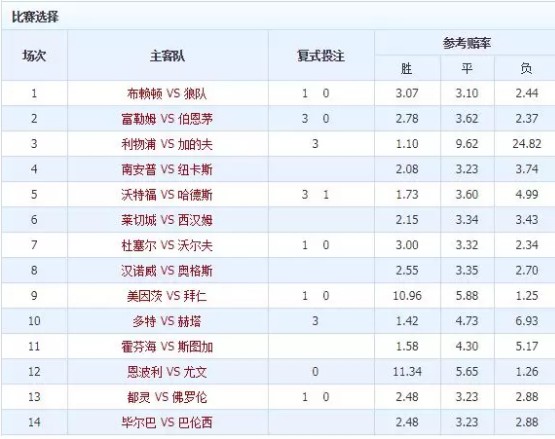
Task: Open 沃特福 VS 哈德斯 match details
Action: [x=167, y=195]
